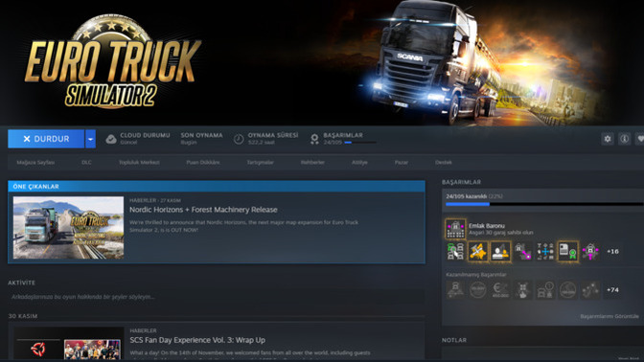The image size is (644, 362).
Task: Click the locked circular badge next to euro icon
Action: tap(478, 290)
